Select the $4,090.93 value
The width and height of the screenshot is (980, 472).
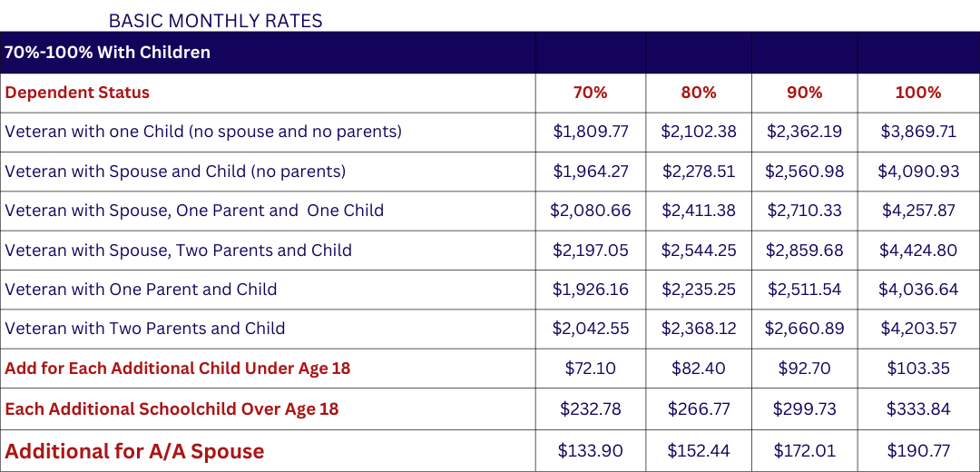coord(918,172)
